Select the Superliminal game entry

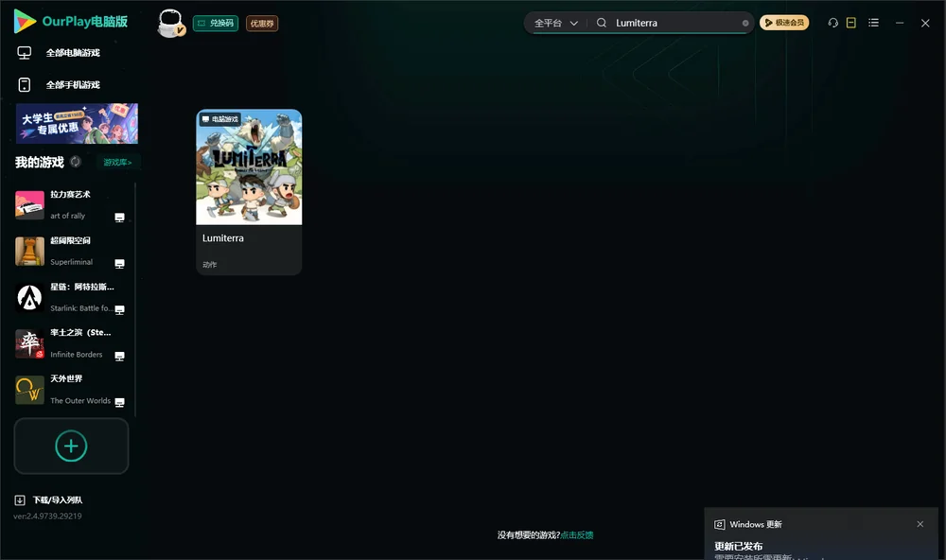click(71, 251)
